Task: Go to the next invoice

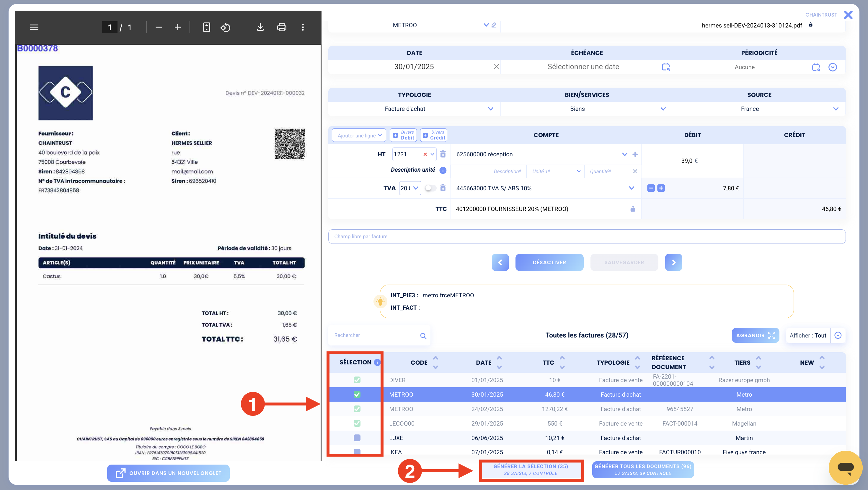Action: coord(673,262)
